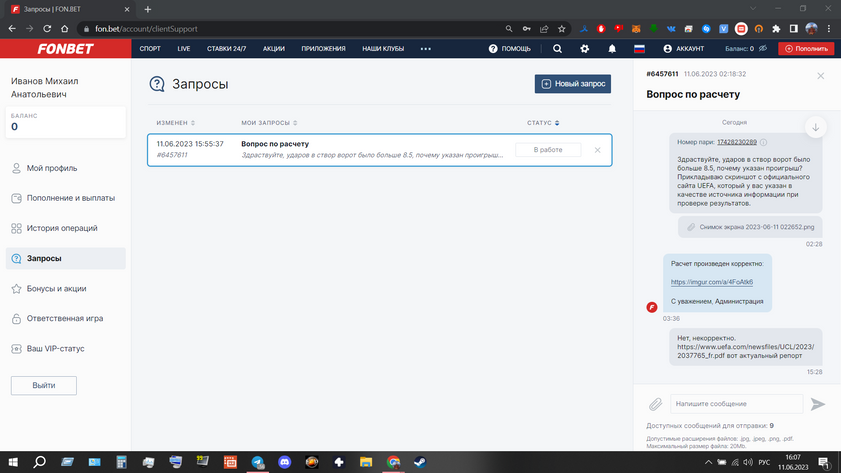The image size is (841, 473).
Task: Sort requests by ИЗМЕНЕН column
Action: [175, 123]
